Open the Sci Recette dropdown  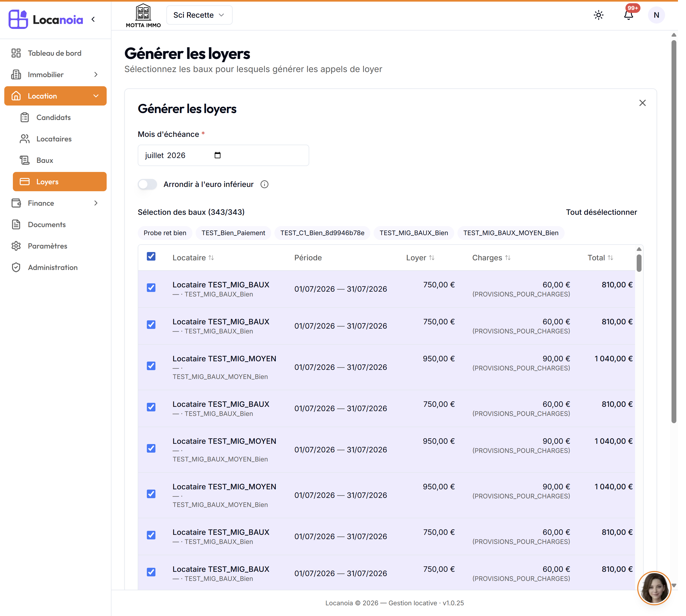pyautogui.click(x=199, y=15)
